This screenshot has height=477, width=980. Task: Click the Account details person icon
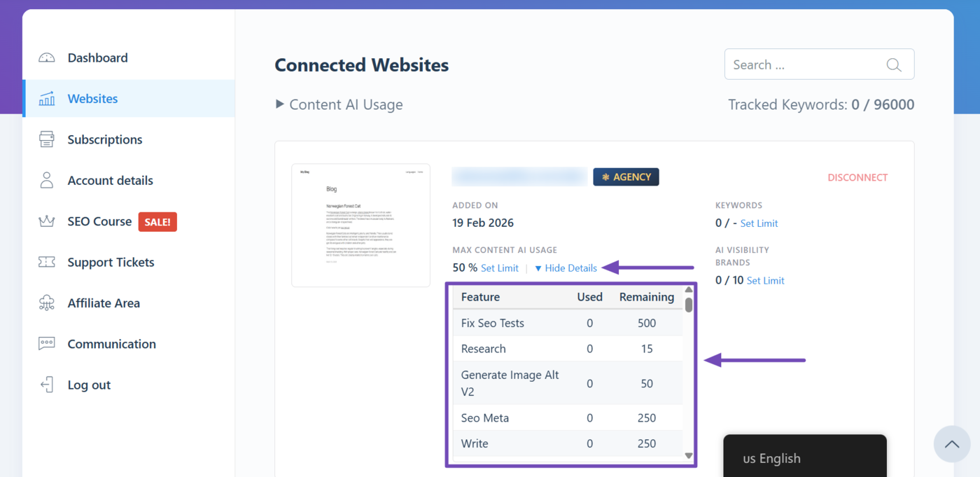point(47,180)
